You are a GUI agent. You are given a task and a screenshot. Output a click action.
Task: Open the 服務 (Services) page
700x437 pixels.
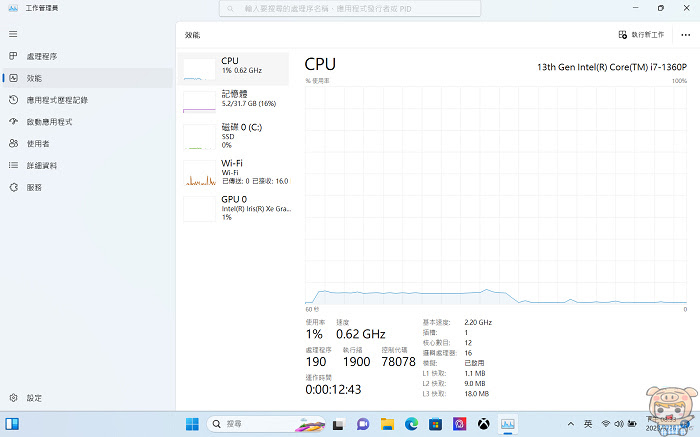(x=87, y=187)
